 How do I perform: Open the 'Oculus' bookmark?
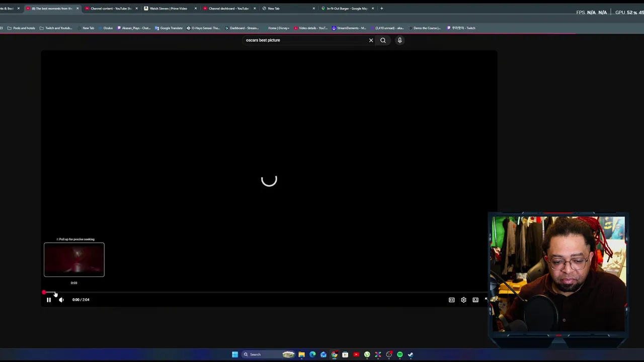[x=105, y=28]
